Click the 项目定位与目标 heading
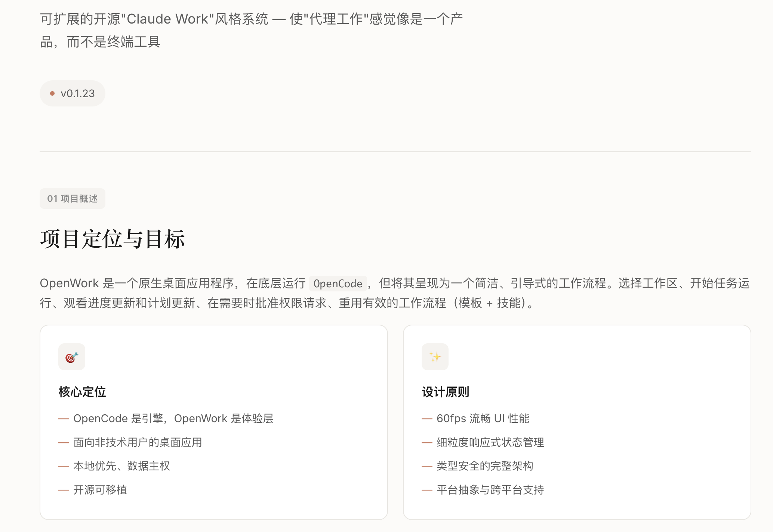The width and height of the screenshot is (773, 532). point(113,239)
